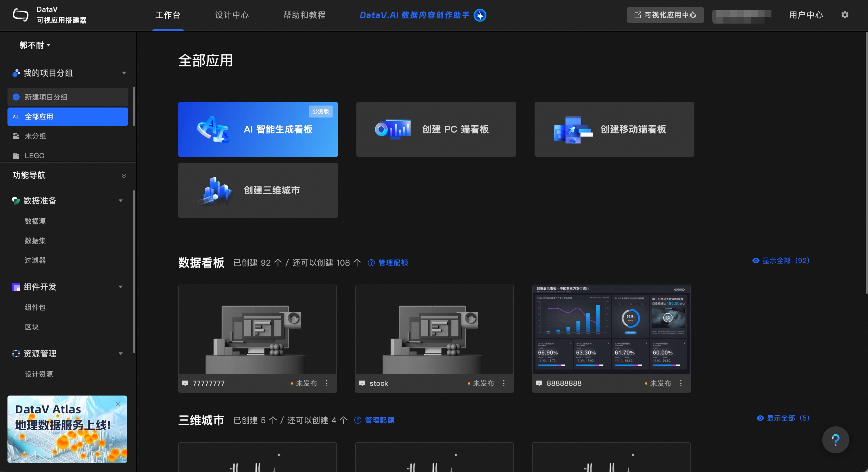The width and height of the screenshot is (868, 472).
Task: Open the 88888888 dashboard thumbnail
Action: tap(611, 329)
